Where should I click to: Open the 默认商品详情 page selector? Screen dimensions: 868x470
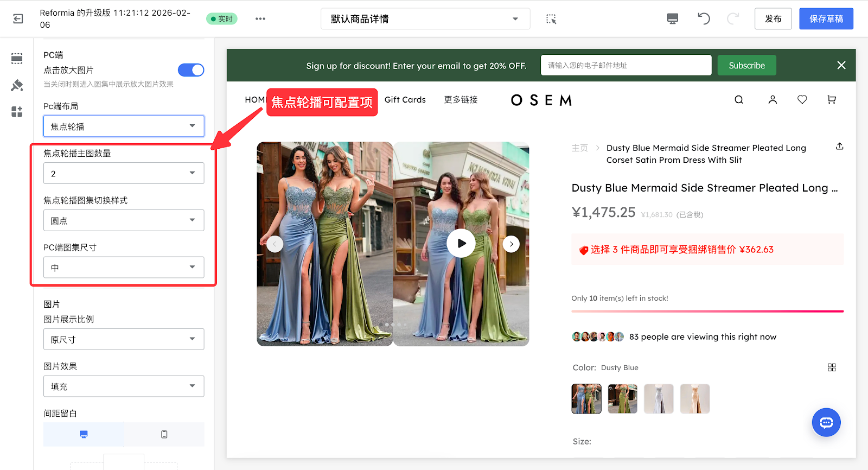[x=425, y=19]
